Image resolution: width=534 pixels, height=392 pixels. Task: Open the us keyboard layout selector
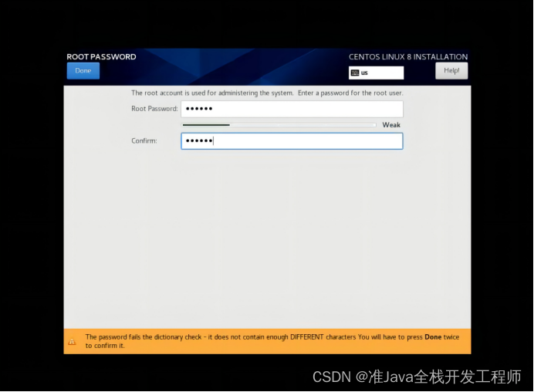coord(376,73)
